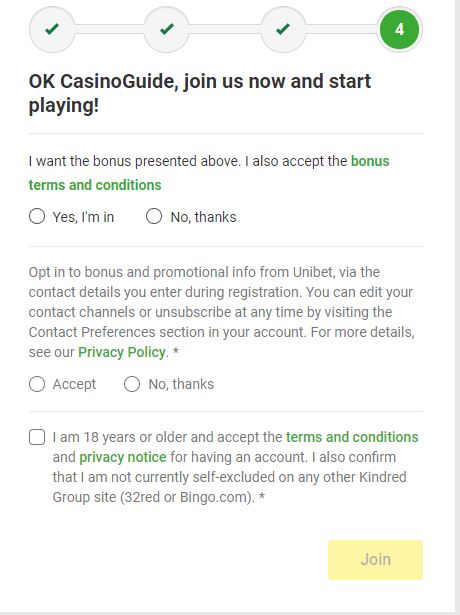The image size is (460, 615).
Task: Open the account terms and conditions link
Action: tap(352, 437)
